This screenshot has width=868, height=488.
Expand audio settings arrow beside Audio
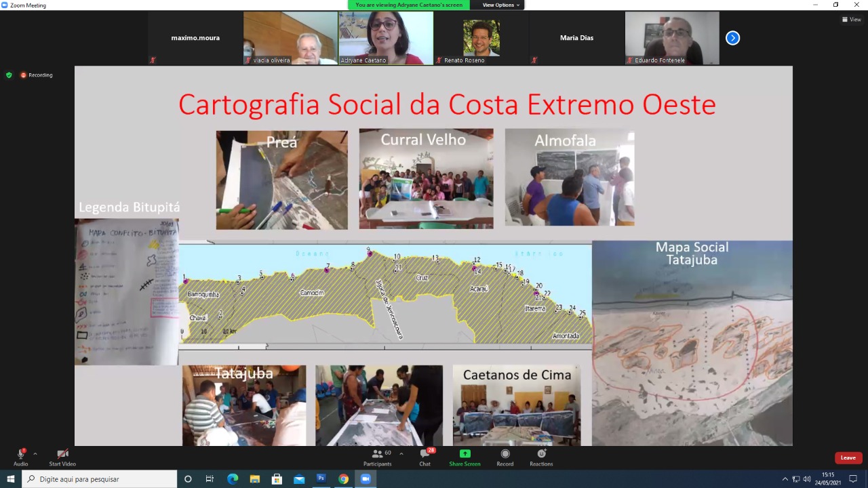pos(35,453)
